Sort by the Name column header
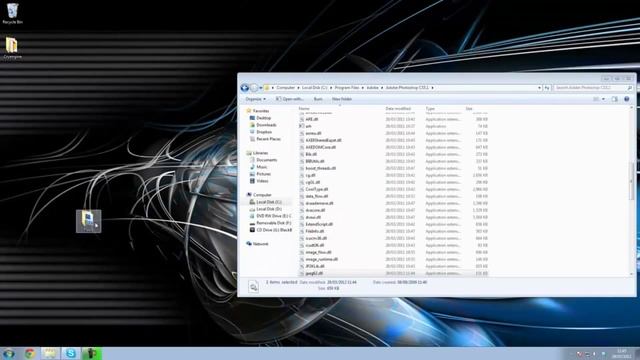640x360 pixels. pyautogui.click(x=304, y=109)
